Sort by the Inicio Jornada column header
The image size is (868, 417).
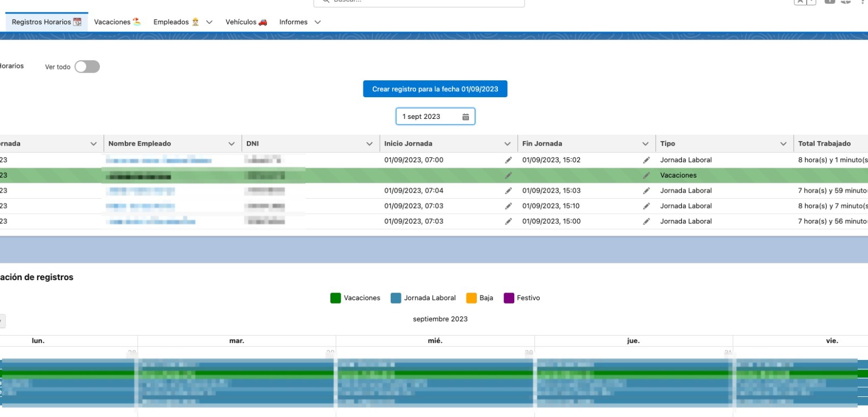(408, 144)
